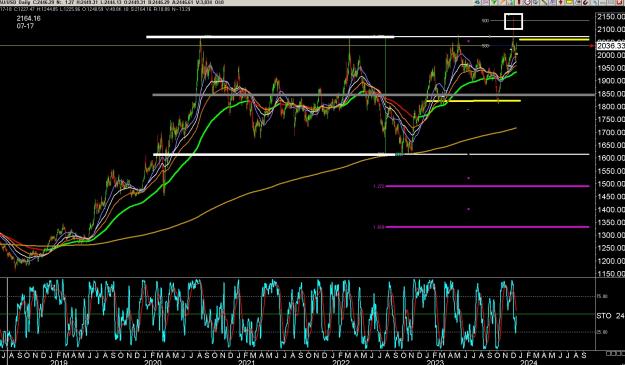The height and width of the screenshot is (365, 625).
Task: Click the 2000.00 price axis label
Action: point(611,55)
